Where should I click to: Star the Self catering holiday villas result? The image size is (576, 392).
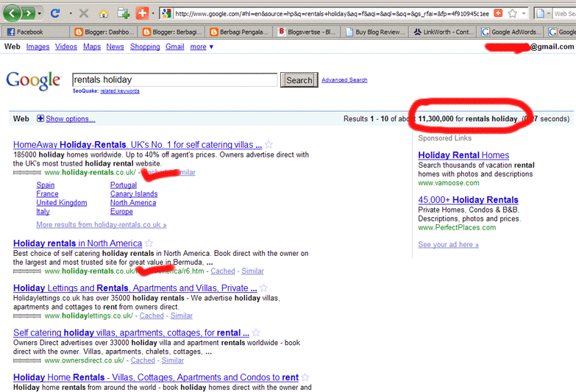pyautogui.click(x=256, y=332)
